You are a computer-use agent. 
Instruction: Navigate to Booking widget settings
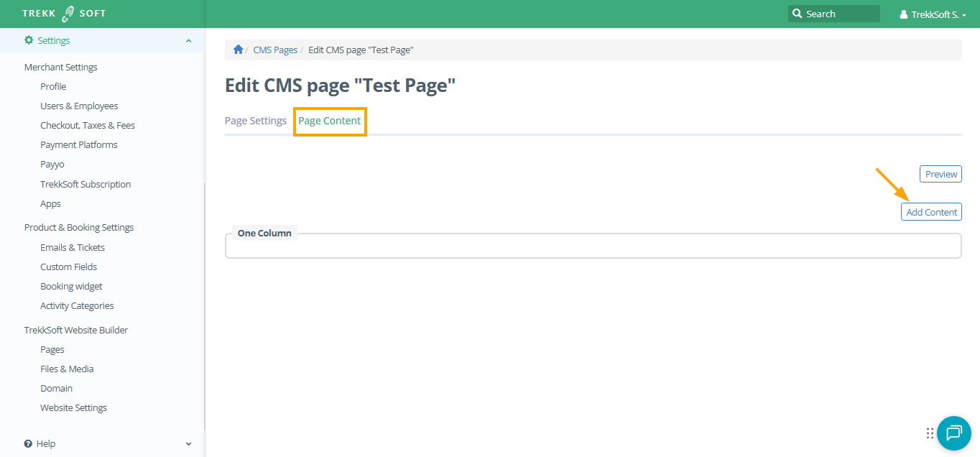71,286
